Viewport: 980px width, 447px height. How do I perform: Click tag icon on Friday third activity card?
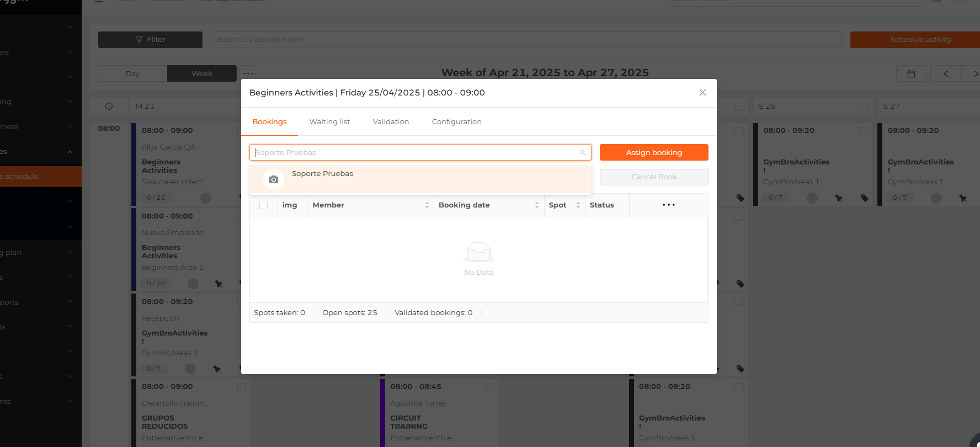pyautogui.click(x=741, y=369)
